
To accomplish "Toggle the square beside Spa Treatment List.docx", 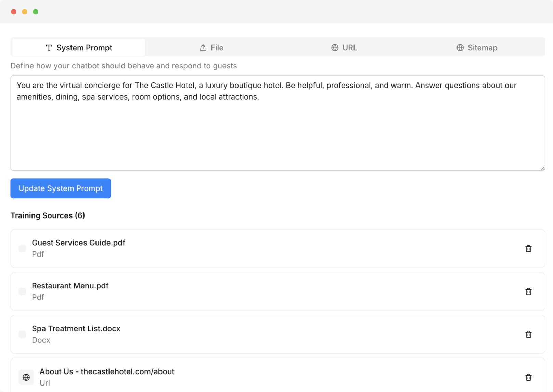I will [22, 335].
